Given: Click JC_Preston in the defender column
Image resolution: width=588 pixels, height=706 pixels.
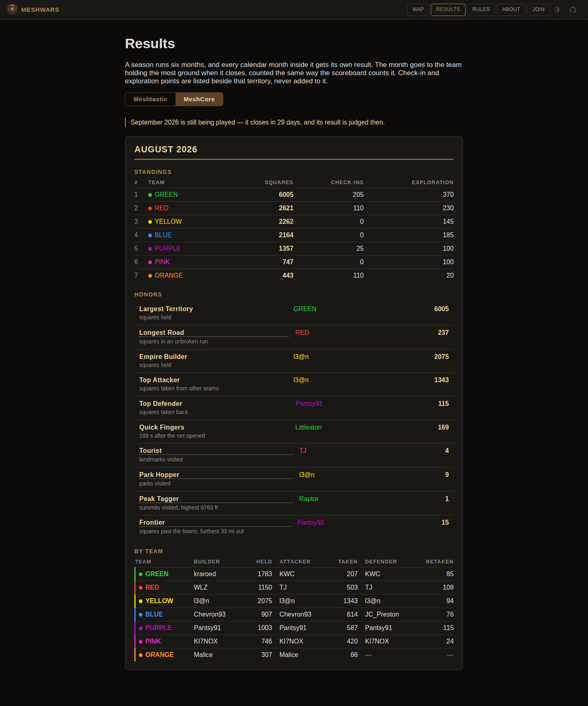Looking at the screenshot, I should (x=382, y=614).
